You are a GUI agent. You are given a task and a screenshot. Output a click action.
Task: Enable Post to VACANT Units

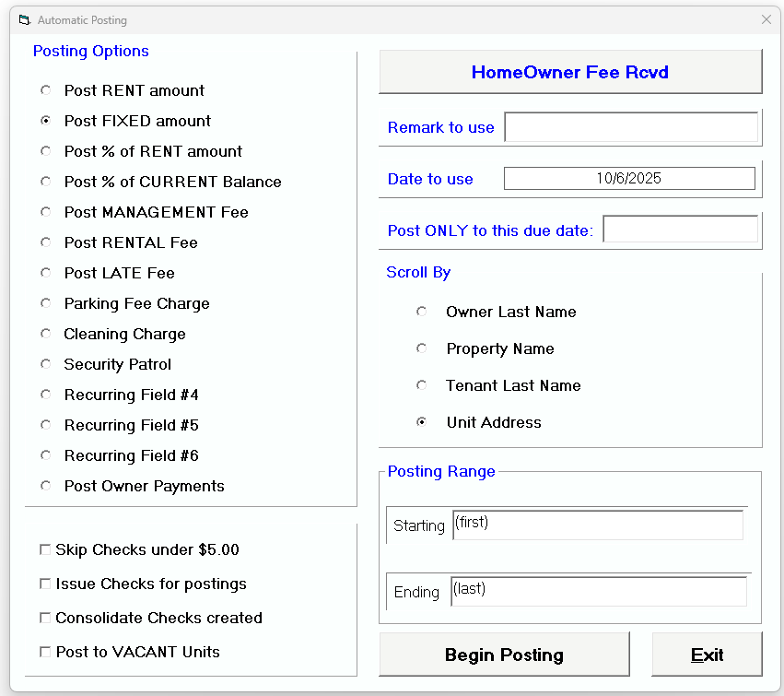[x=45, y=652]
